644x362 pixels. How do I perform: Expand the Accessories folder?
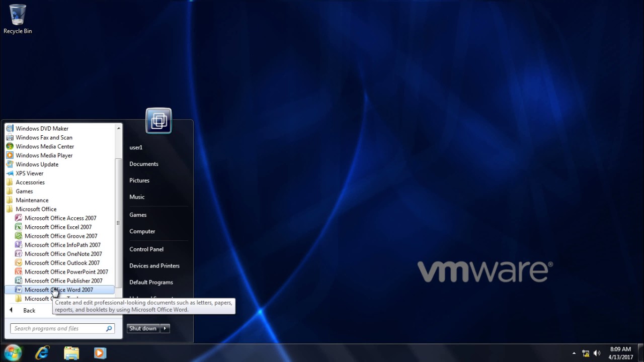(x=59, y=182)
